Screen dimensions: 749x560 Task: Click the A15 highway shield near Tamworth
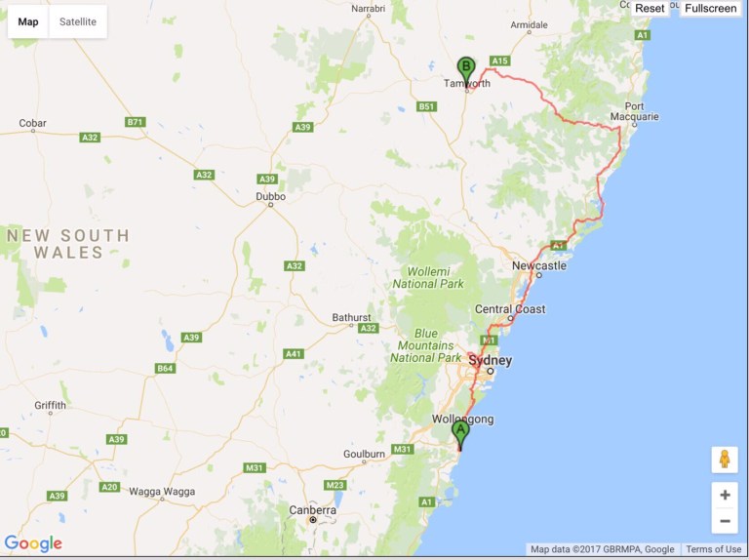point(499,60)
